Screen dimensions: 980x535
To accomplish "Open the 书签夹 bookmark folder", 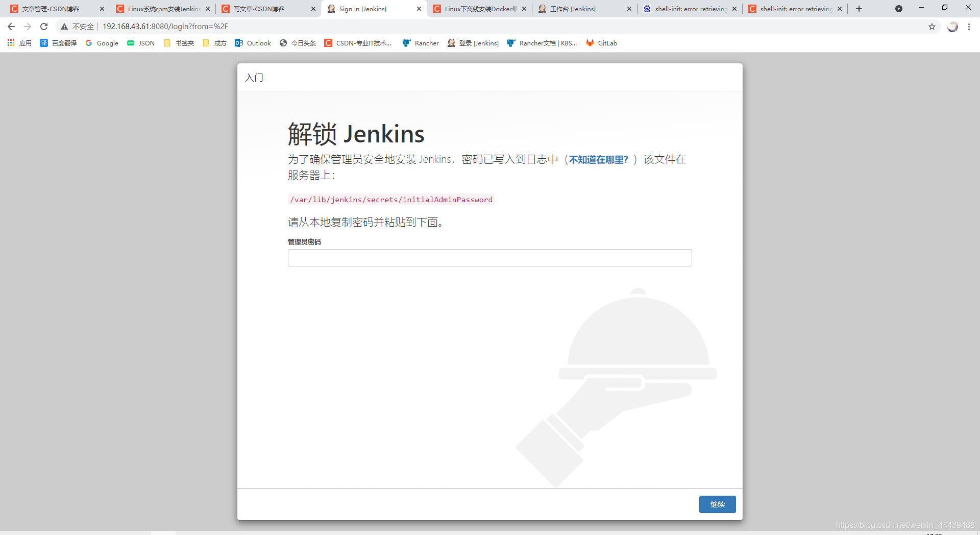I will point(179,43).
